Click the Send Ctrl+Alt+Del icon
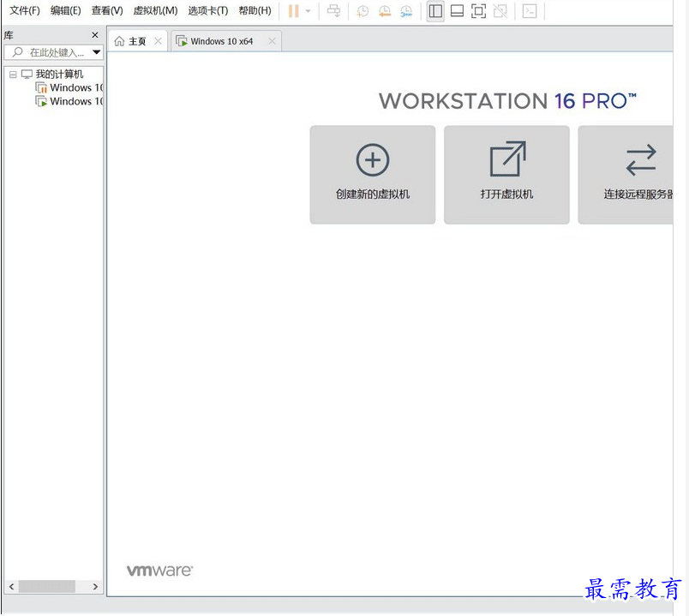The image size is (689, 616). tap(333, 10)
